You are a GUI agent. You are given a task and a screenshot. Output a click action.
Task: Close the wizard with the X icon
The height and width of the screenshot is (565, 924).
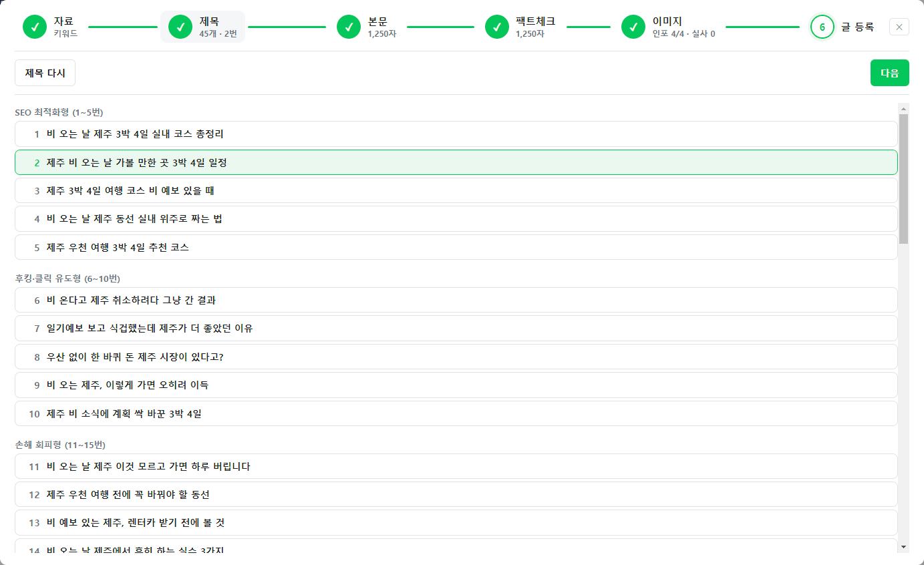click(x=899, y=27)
